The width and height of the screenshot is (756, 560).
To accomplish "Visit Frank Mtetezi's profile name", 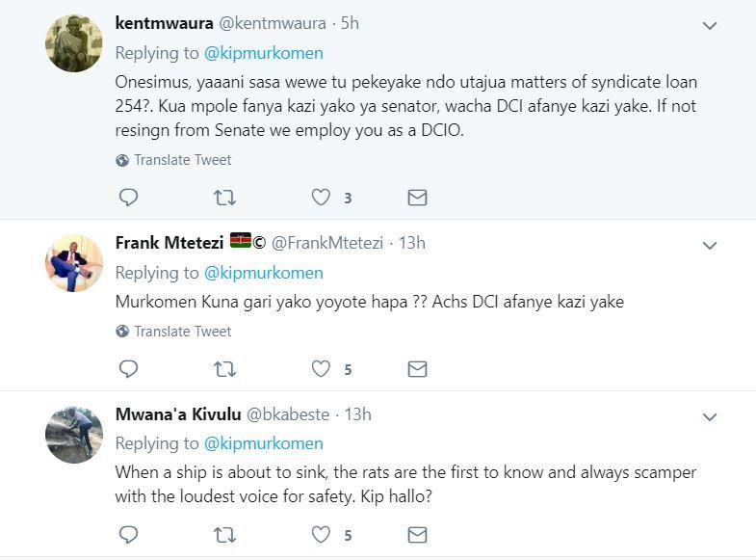I will (x=169, y=243).
